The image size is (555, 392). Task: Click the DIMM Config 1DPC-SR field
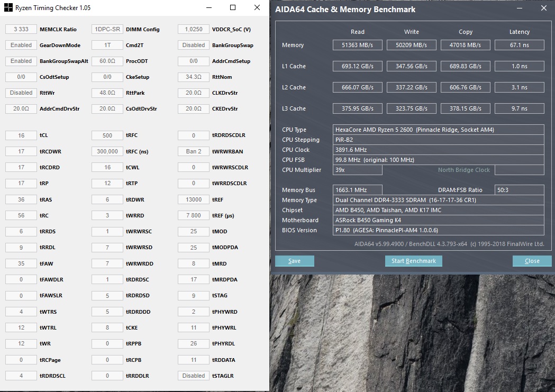pos(107,30)
